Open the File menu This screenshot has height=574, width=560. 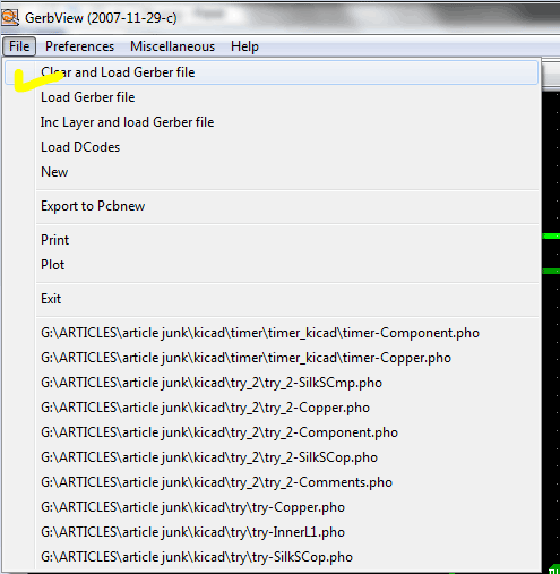[x=19, y=46]
